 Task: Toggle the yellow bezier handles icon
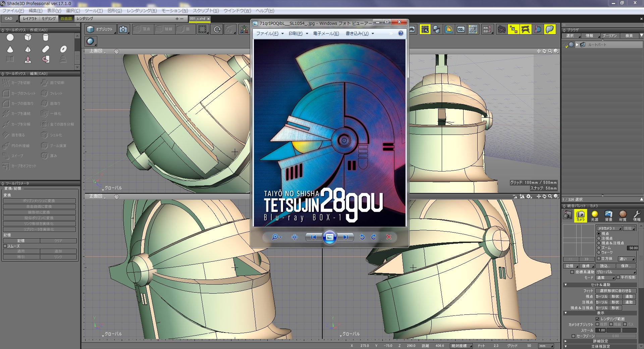[x=526, y=30]
